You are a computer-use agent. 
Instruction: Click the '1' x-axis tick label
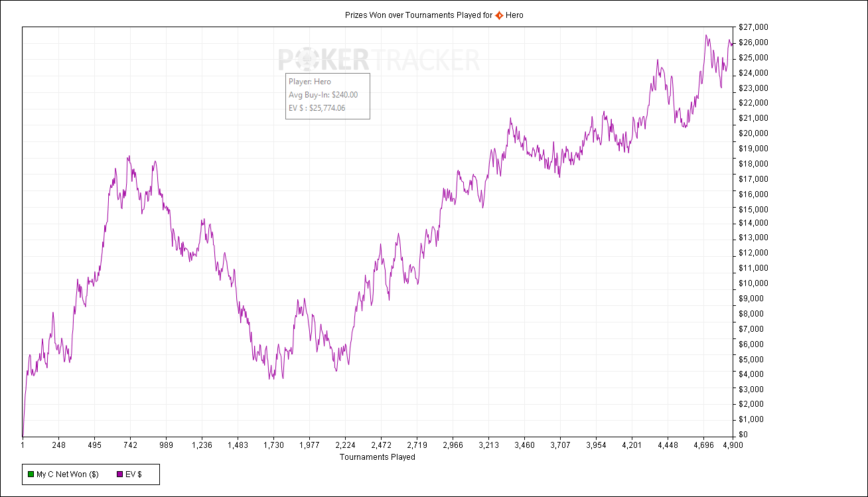pos(23,445)
